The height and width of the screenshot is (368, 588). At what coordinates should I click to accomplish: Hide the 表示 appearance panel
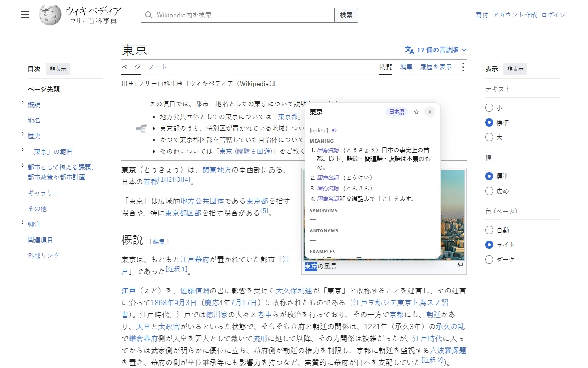click(x=515, y=69)
